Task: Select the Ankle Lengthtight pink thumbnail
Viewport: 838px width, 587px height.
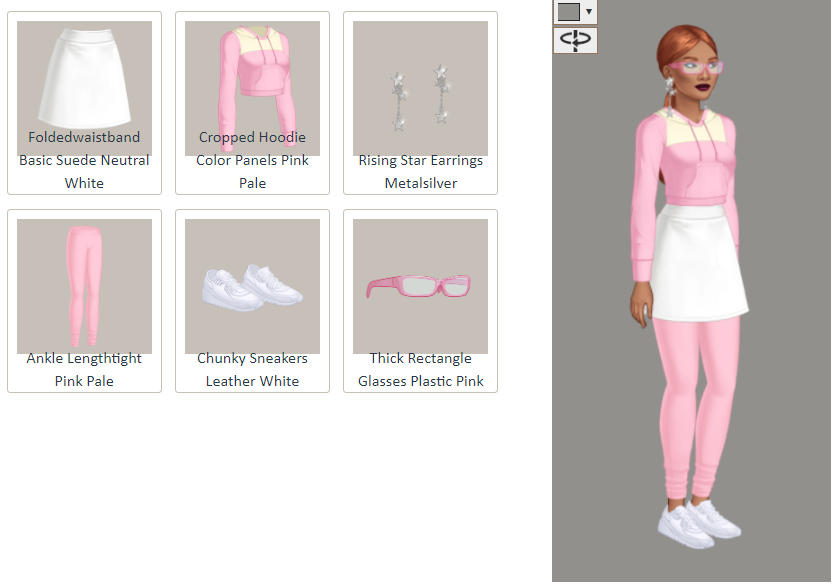Action: click(84, 286)
